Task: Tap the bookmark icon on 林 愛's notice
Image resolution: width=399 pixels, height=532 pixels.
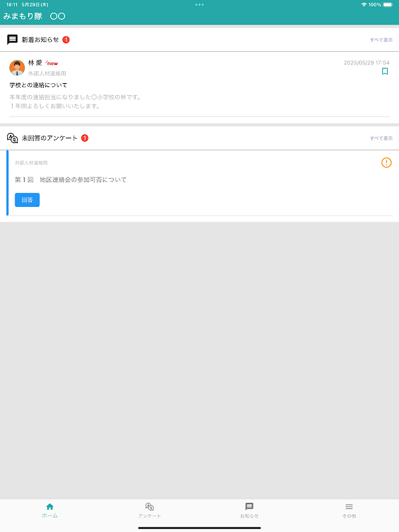Action: (x=385, y=71)
